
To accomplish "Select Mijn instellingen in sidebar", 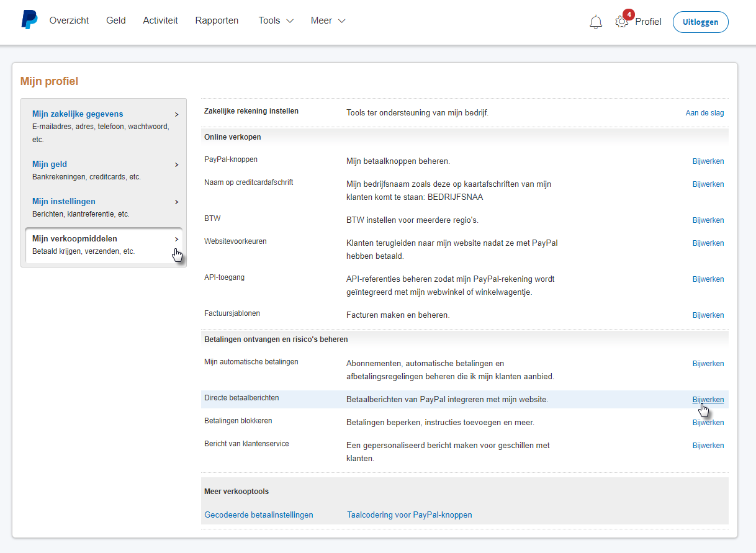I will (64, 202).
